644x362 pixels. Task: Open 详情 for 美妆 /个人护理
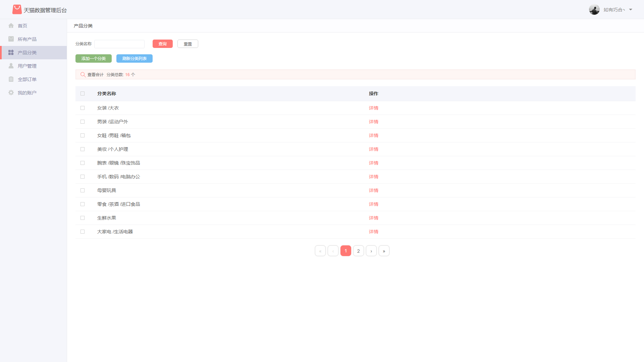(x=374, y=149)
